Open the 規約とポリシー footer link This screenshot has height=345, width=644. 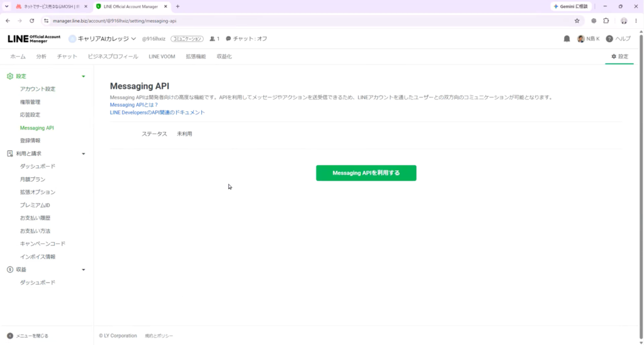click(159, 336)
